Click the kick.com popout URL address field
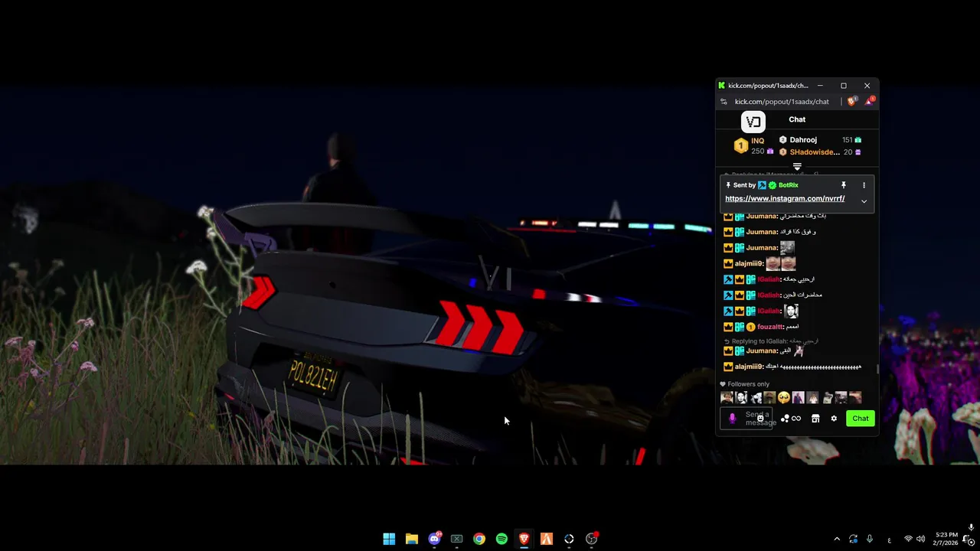Screen dimensions: 980x551 782,101
